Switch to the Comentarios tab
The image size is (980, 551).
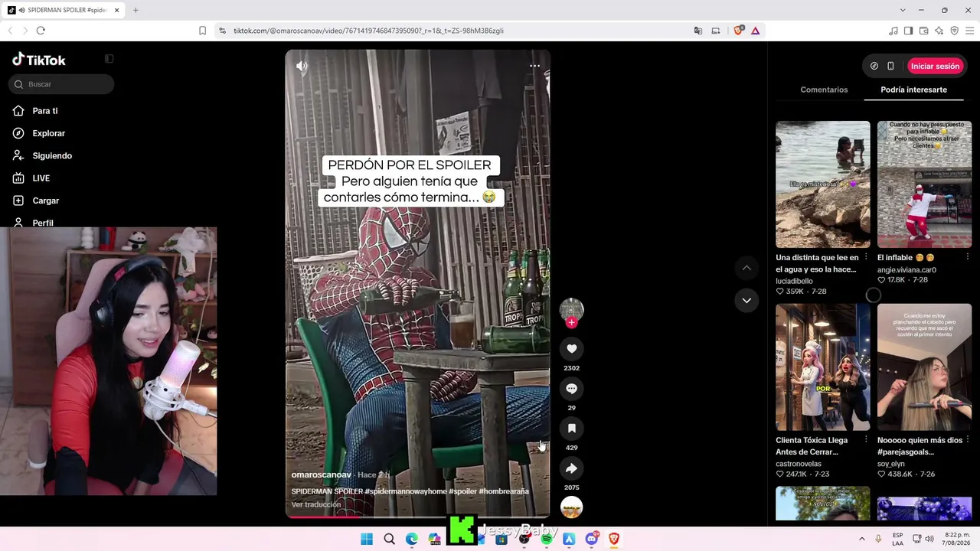click(x=824, y=90)
